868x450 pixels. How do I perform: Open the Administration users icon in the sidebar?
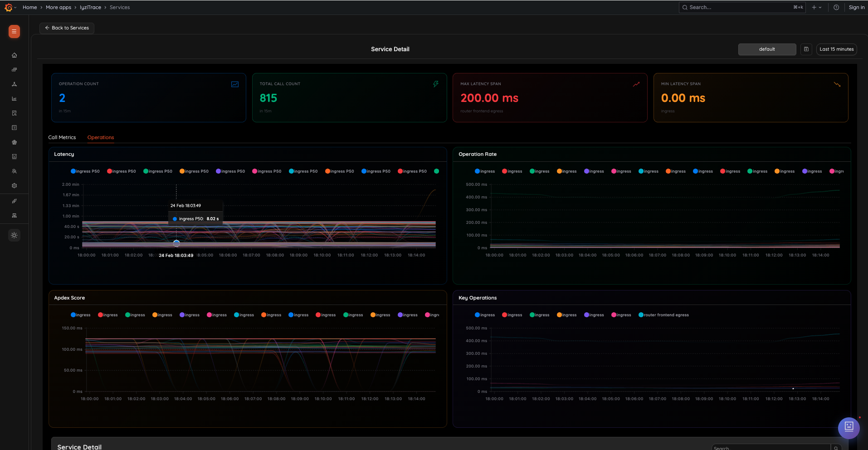[x=14, y=171]
